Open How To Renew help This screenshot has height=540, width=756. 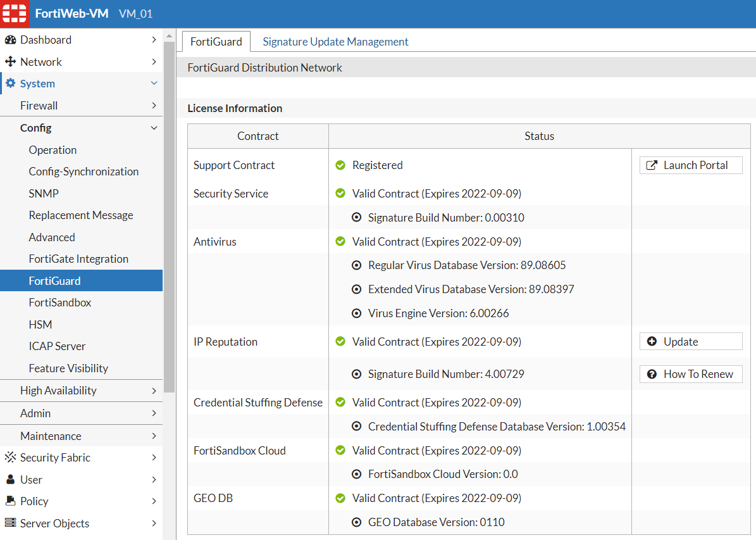690,374
